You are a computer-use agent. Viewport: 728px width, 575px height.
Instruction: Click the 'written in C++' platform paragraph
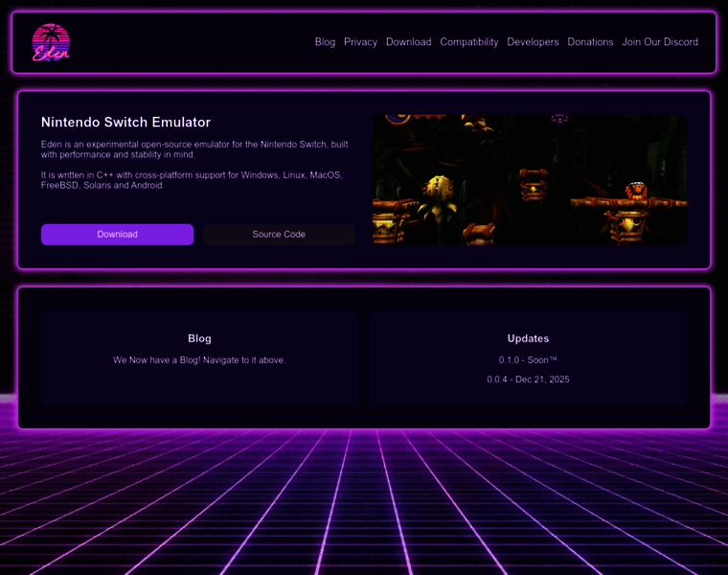(192, 175)
